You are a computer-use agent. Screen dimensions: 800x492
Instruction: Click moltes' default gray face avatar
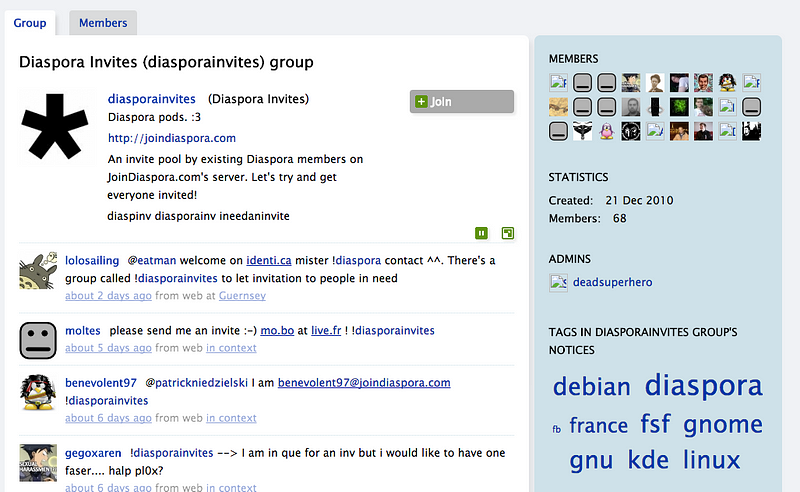pos(38,340)
